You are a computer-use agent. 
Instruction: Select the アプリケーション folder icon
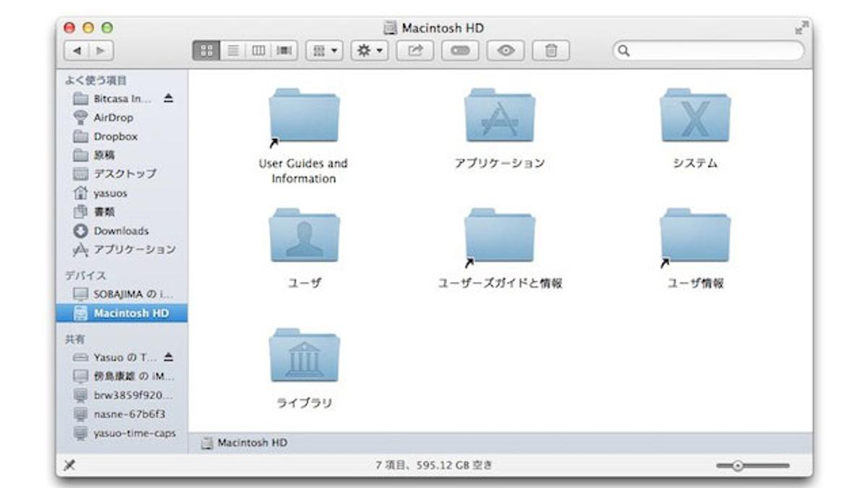(499, 116)
